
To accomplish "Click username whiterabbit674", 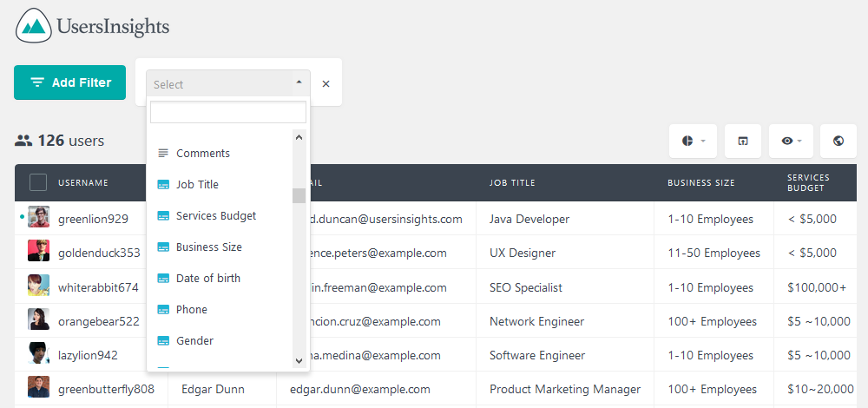I will (99, 288).
